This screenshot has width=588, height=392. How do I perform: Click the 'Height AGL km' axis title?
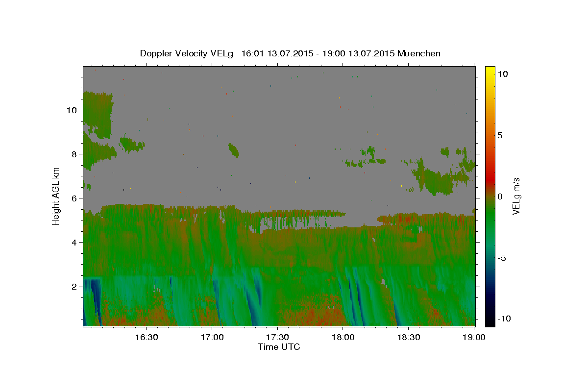tap(56, 196)
